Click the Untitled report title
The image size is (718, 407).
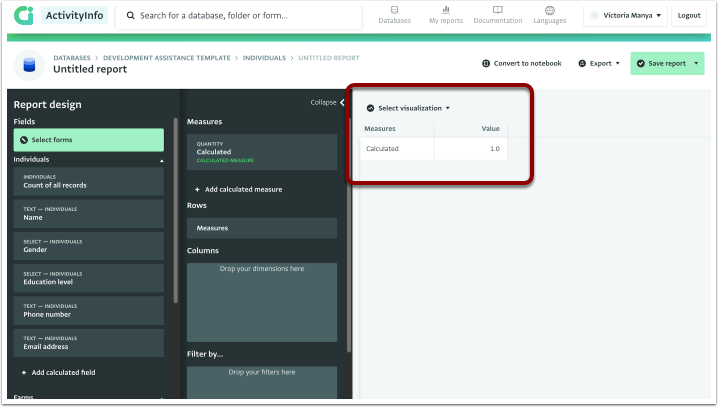[90, 69]
